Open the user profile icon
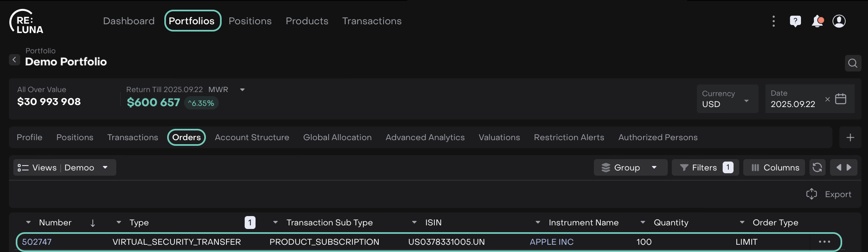868x252 pixels. 839,21
